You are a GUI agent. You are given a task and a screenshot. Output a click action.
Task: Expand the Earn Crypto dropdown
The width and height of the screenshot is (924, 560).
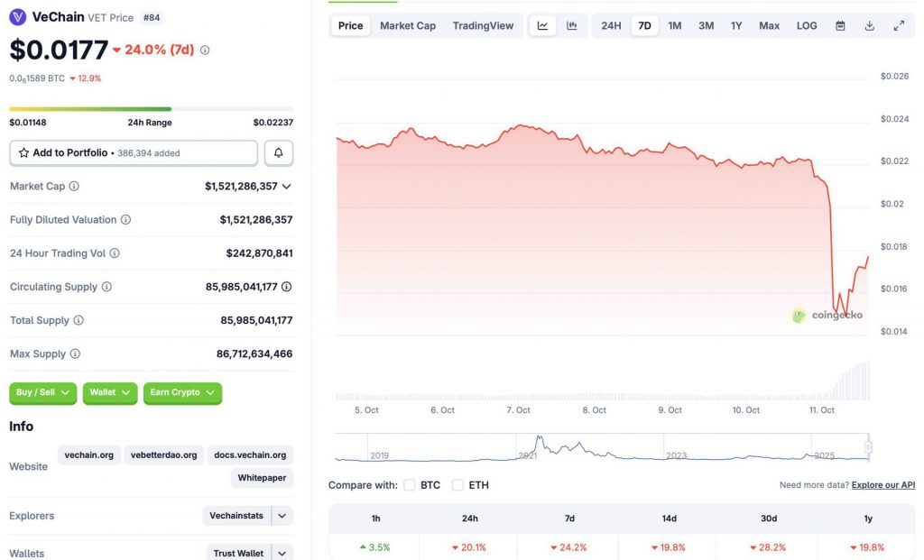coord(182,393)
